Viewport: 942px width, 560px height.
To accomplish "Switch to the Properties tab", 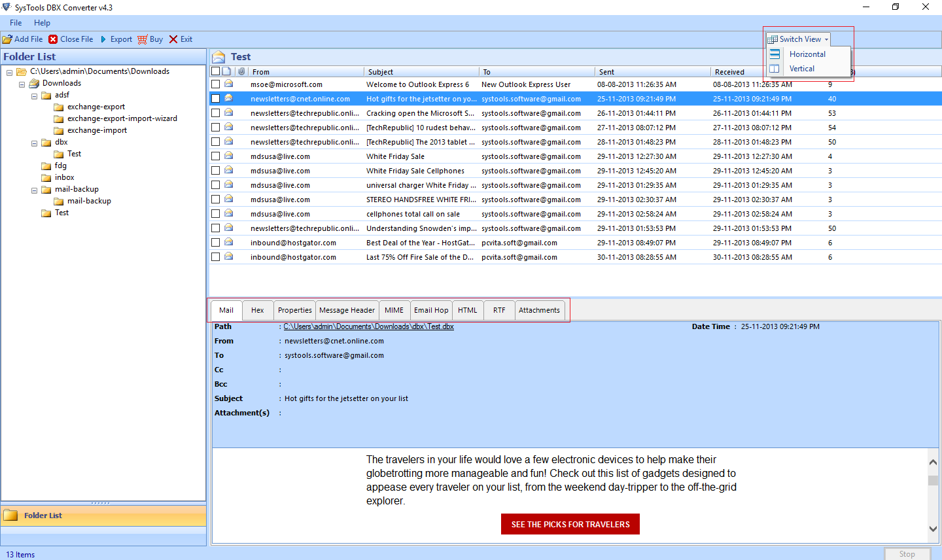I will click(x=294, y=310).
